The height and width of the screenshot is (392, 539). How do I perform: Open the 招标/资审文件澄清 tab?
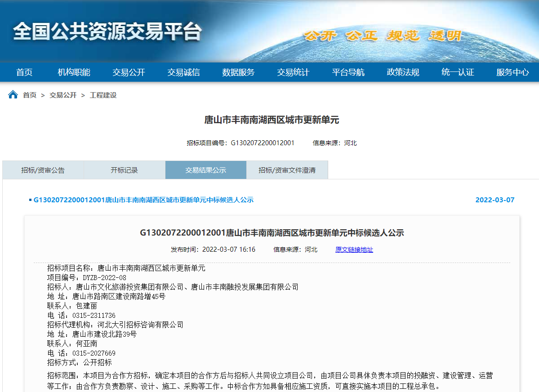pos(287,170)
